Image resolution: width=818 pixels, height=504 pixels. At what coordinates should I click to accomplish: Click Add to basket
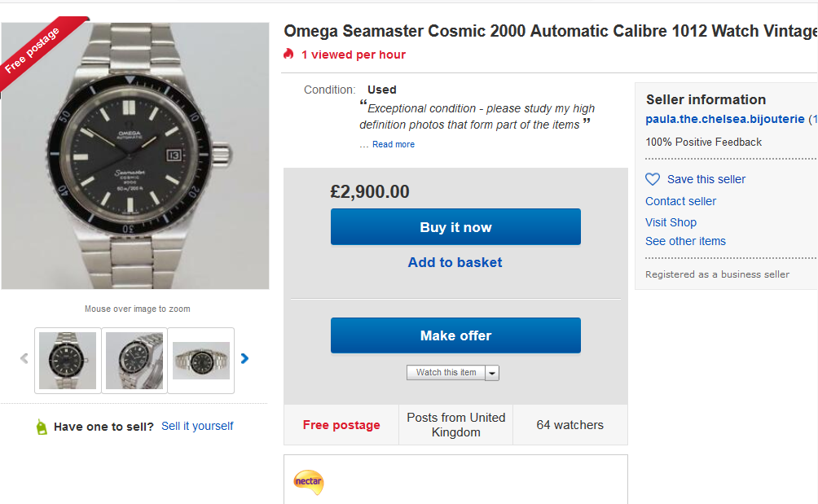pos(455,262)
